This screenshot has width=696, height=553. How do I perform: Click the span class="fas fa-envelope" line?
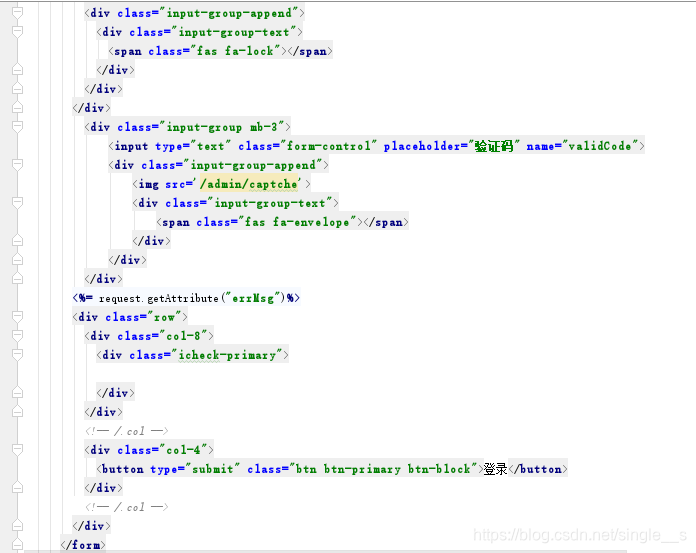pos(282,222)
